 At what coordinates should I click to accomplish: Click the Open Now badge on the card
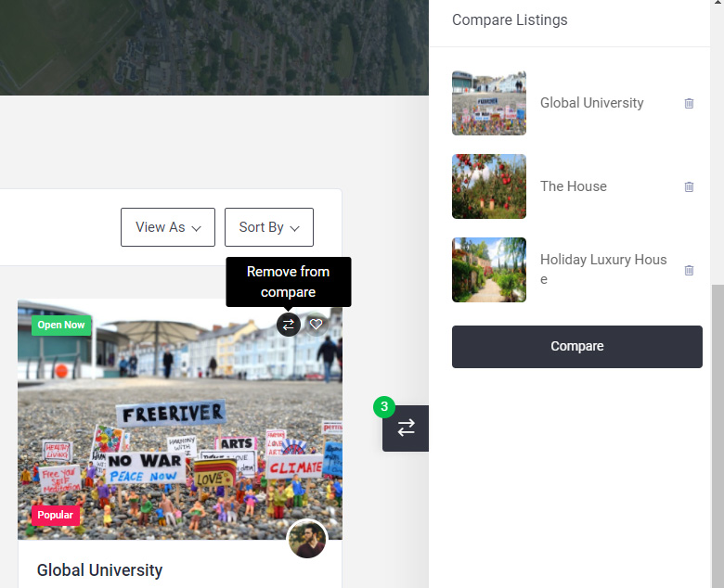click(61, 326)
